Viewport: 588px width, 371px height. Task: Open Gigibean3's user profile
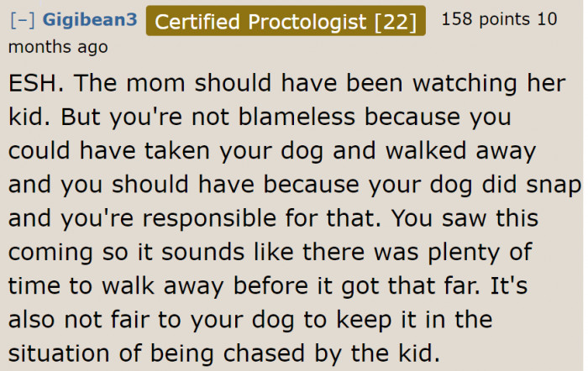coord(90,19)
